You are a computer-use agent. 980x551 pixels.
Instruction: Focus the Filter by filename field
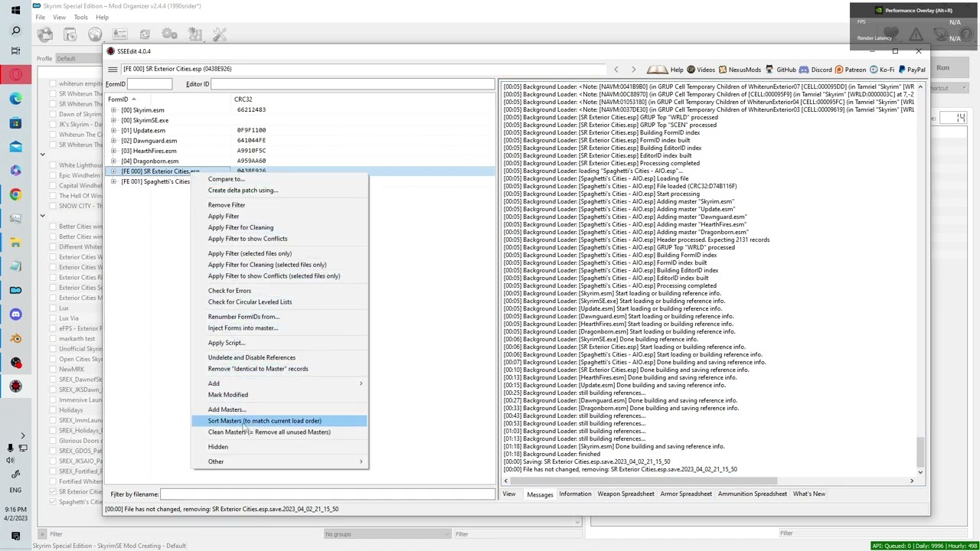328,494
